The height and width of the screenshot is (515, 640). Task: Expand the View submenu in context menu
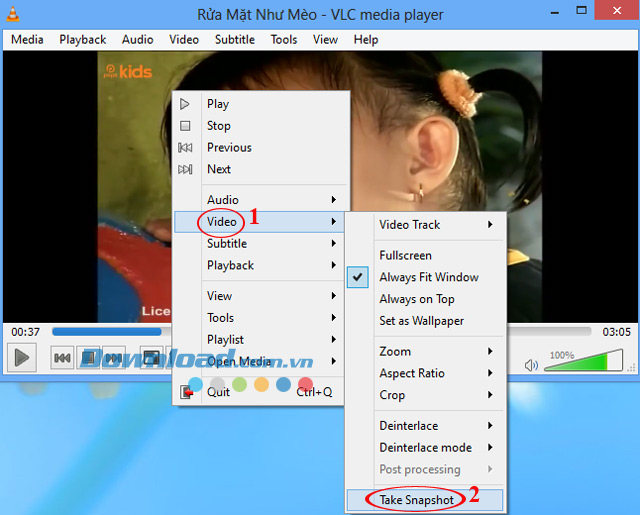tap(259, 296)
